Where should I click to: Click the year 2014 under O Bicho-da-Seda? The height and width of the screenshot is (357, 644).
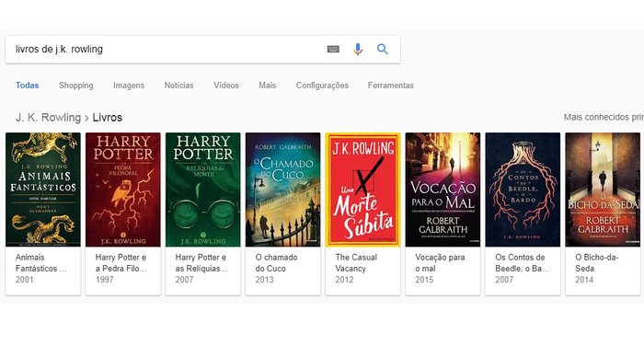pos(584,280)
